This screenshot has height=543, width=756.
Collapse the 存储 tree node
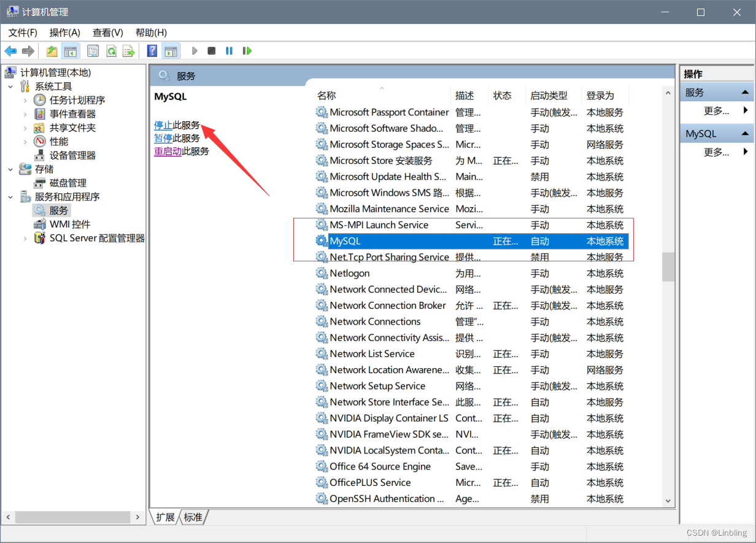tap(10, 169)
